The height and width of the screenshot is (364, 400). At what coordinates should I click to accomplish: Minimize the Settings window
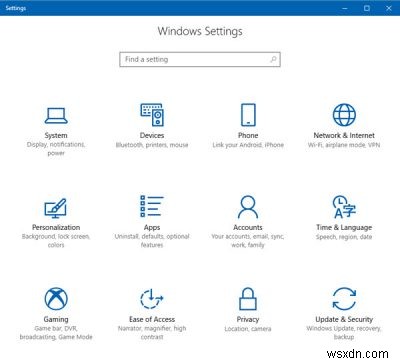point(345,8)
